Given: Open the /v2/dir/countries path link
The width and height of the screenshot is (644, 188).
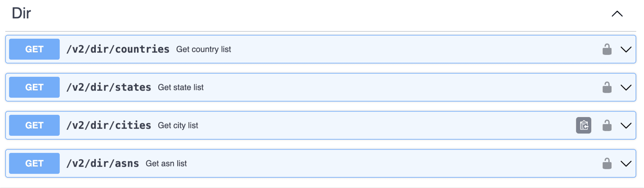Looking at the screenshot, I should click(118, 49).
